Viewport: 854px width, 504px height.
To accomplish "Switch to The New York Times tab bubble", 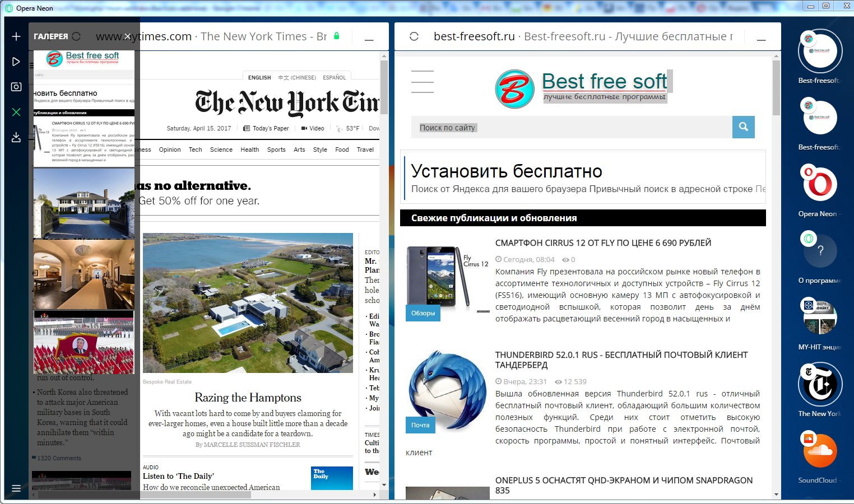I will (820, 385).
